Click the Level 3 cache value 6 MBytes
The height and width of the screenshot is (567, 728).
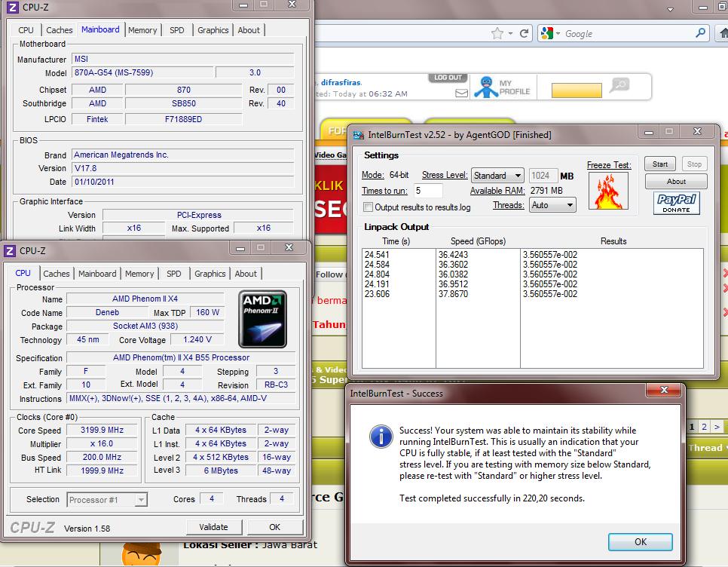click(221, 470)
